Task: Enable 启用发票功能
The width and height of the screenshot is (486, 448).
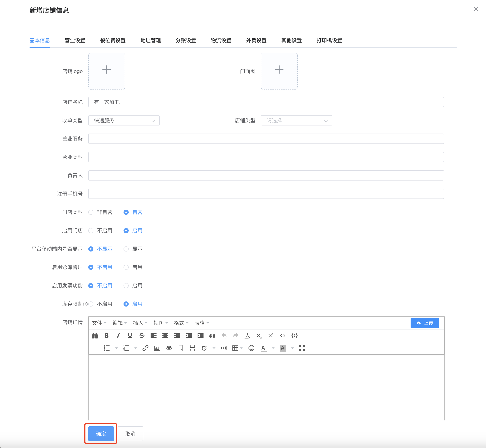Action: pos(126,286)
